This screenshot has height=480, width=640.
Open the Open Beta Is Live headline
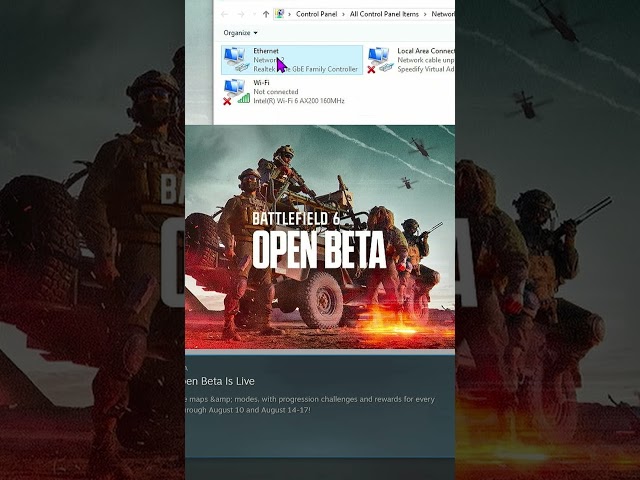click(220, 381)
